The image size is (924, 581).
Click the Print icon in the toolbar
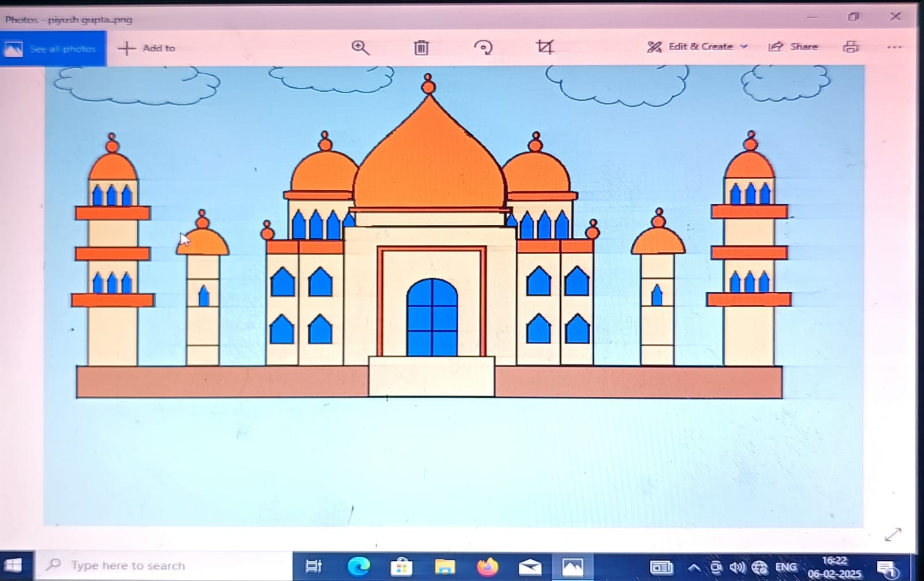click(851, 47)
